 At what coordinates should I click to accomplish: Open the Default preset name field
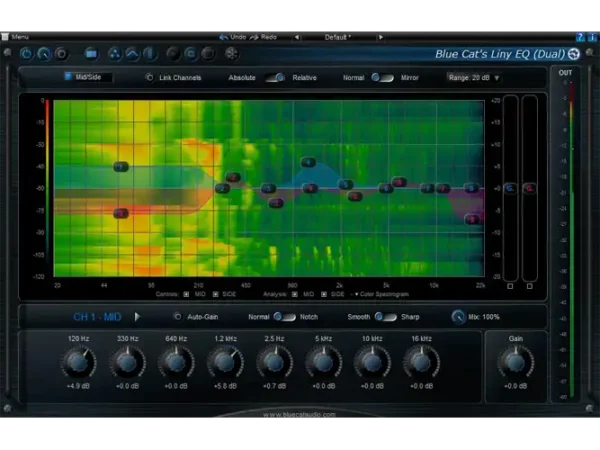338,37
